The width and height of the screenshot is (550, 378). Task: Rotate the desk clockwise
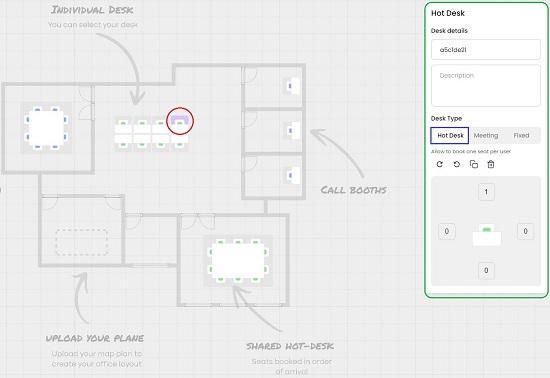(x=440, y=164)
